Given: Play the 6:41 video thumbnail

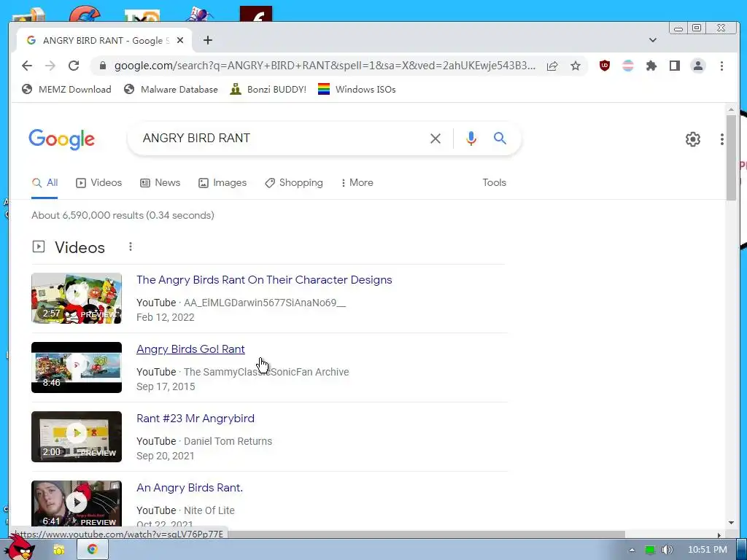Looking at the screenshot, I should point(77,504).
